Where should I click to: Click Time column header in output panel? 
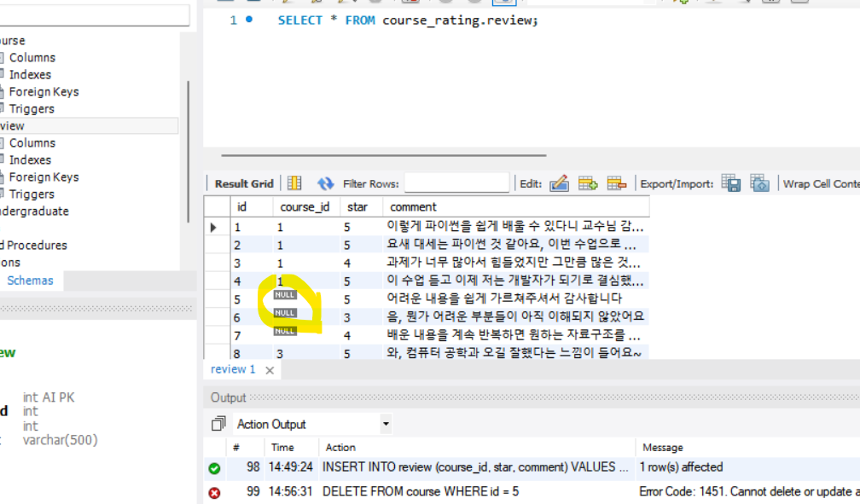coord(282,448)
